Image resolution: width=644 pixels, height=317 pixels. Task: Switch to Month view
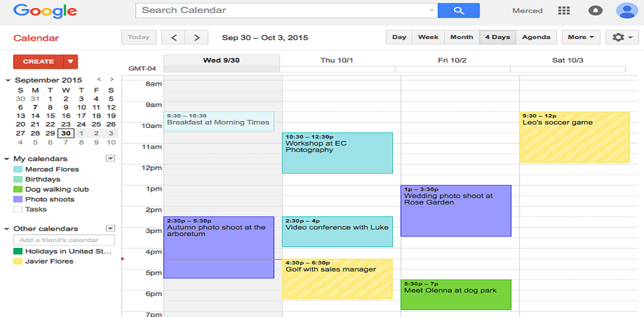tap(461, 37)
